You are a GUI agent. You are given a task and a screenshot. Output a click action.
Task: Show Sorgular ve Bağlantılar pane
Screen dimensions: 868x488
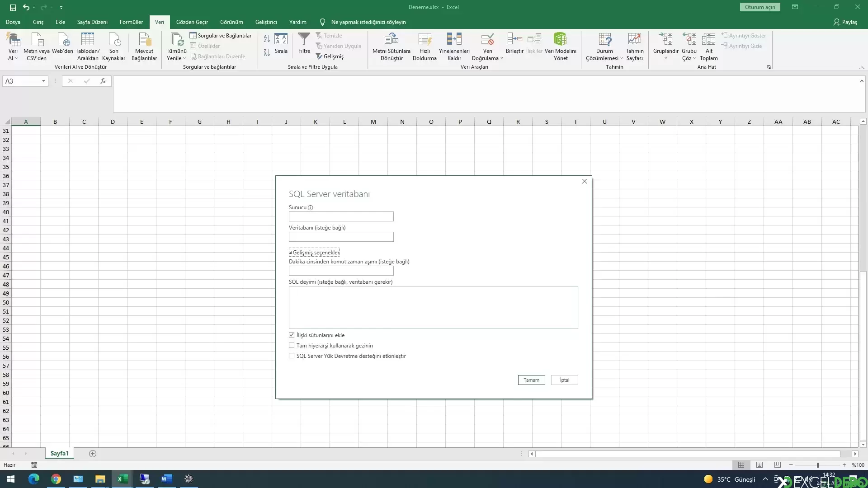tap(221, 36)
